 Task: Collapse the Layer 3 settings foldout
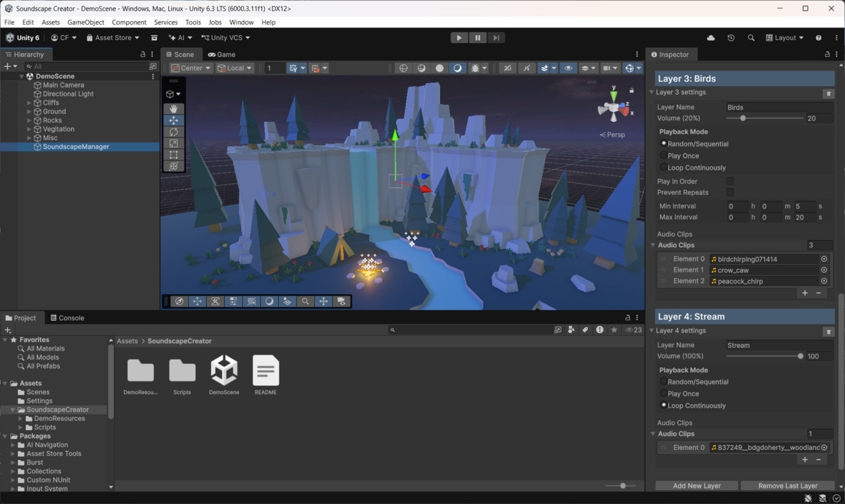(x=651, y=92)
